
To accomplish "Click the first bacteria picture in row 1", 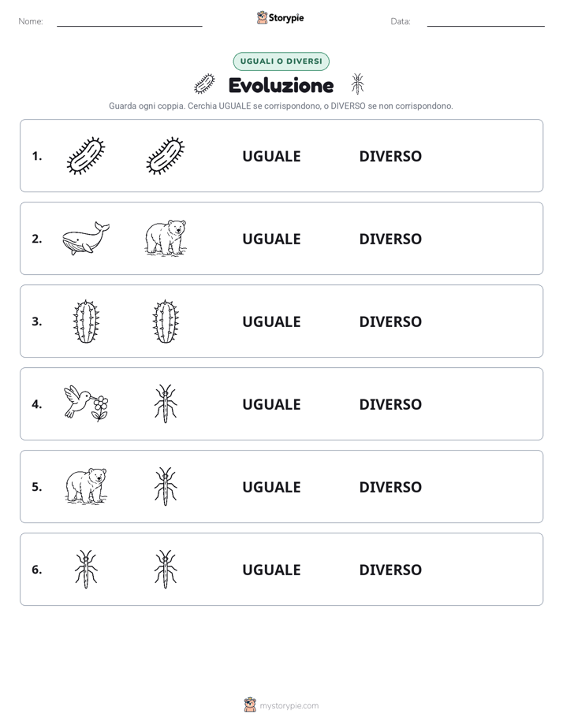I will pos(86,156).
